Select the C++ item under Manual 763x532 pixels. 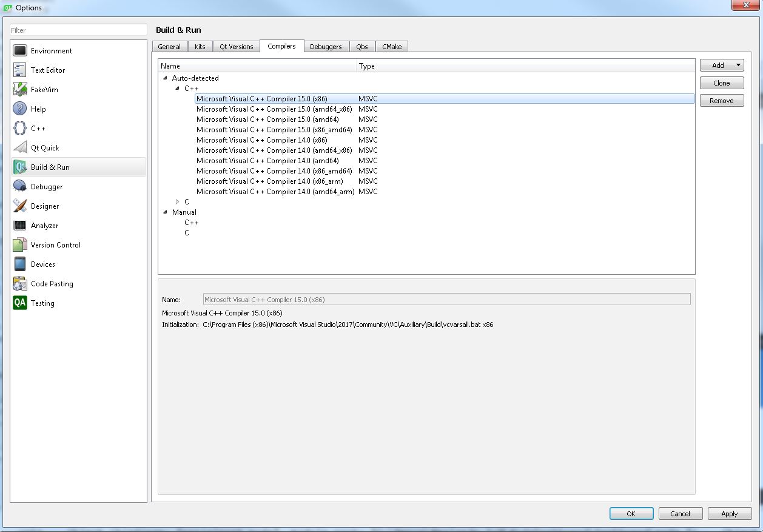[192, 223]
